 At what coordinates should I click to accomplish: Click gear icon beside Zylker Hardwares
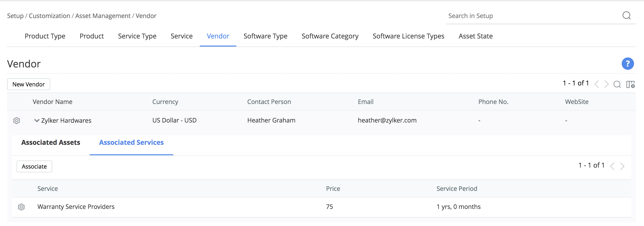pos(17,121)
